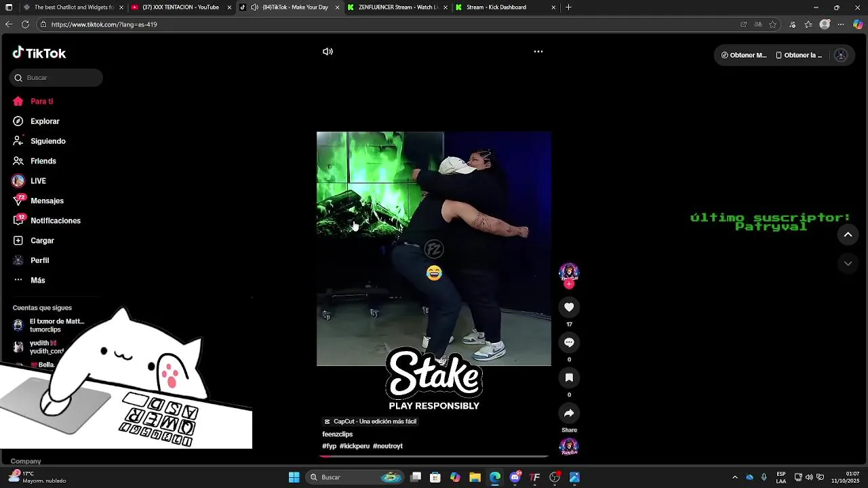Open the sound disc avatar below Share
The height and width of the screenshot is (488, 868).
569,447
